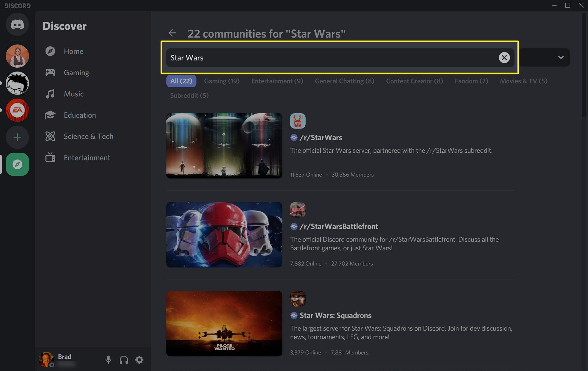Select the Science & Tech category icon
Screen dimensions: 588x371
point(50,136)
